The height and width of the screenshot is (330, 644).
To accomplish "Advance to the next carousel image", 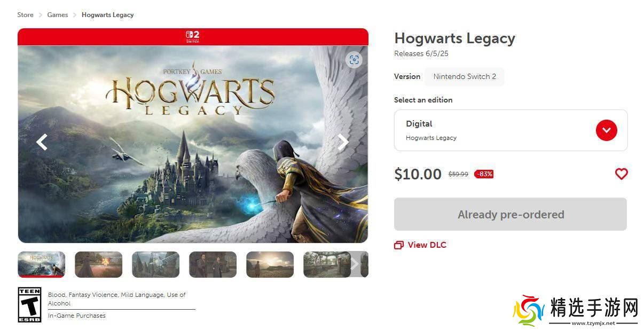I will click(343, 142).
